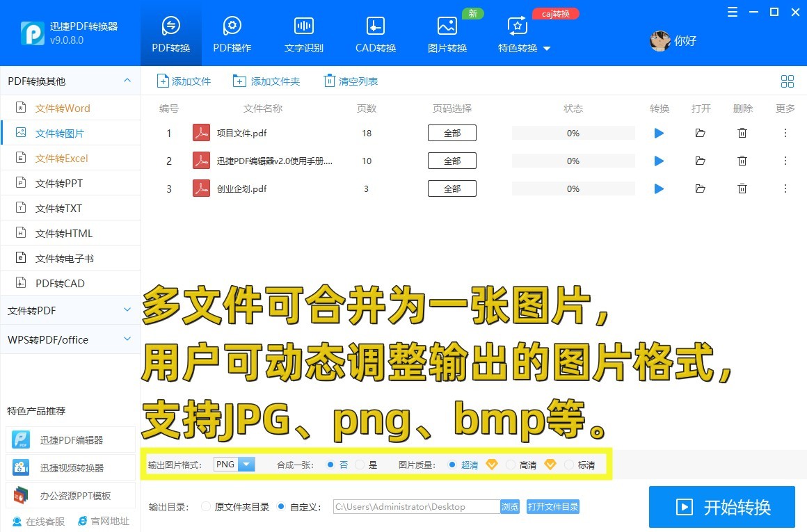Click the 浏览 browse button
Screen dimensions: 807x532
[510, 507]
